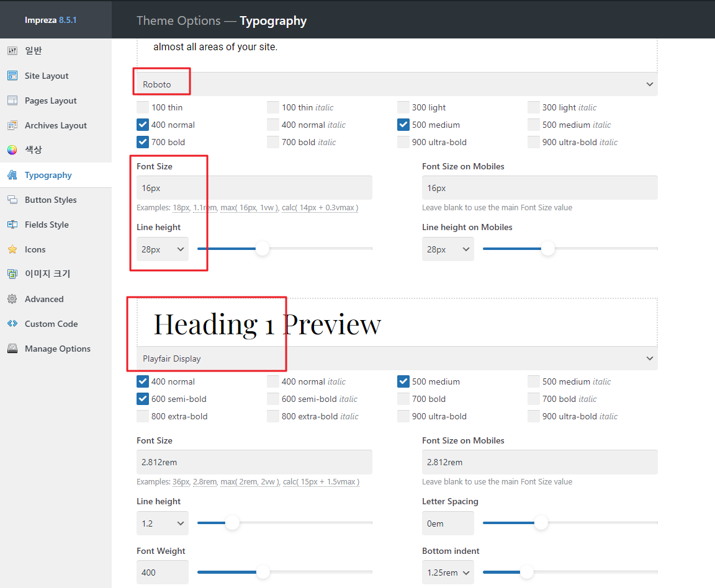This screenshot has height=588, width=715.
Task: Click heading mobile Font Size 2.812rem field
Action: pyautogui.click(x=540, y=461)
